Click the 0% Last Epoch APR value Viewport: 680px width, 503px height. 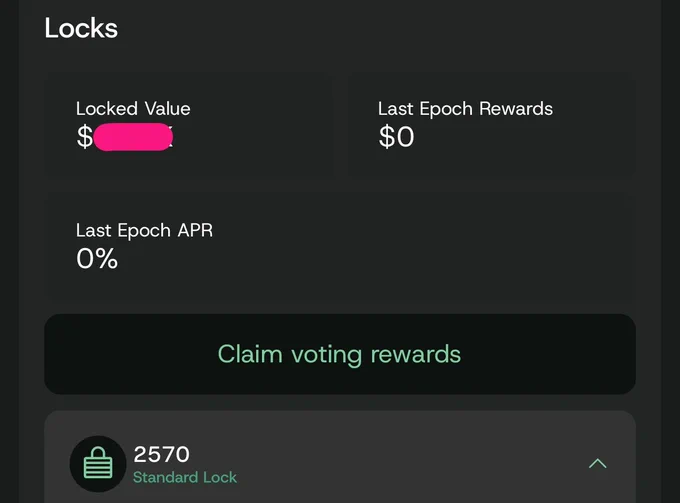pyautogui.click(x=97, y=258)
